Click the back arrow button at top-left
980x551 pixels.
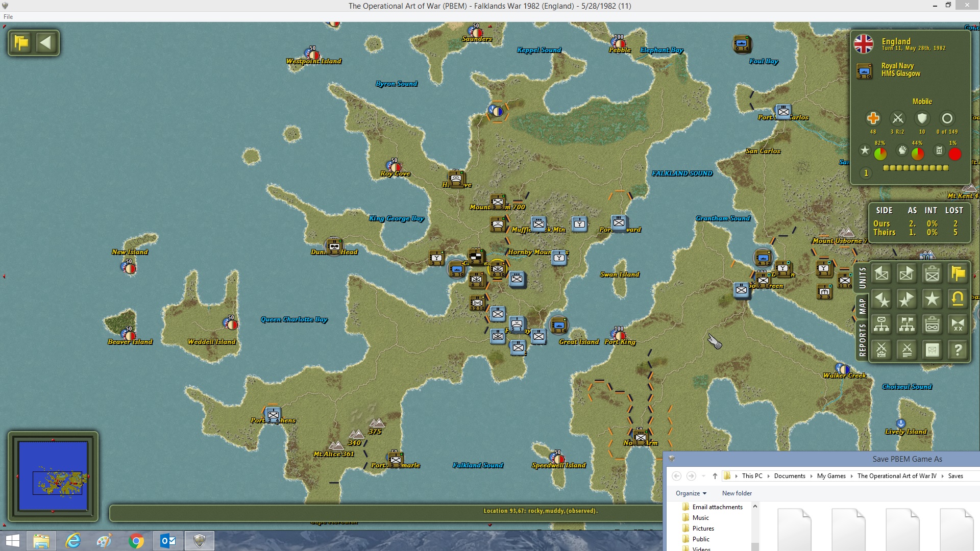click(45, 42)
